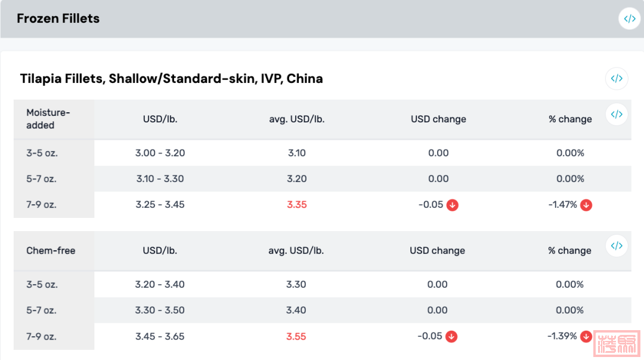This screenshot has height=360, width=644.
Task: Click red down arrow next to -1.39%
Action: pos(586,337)
